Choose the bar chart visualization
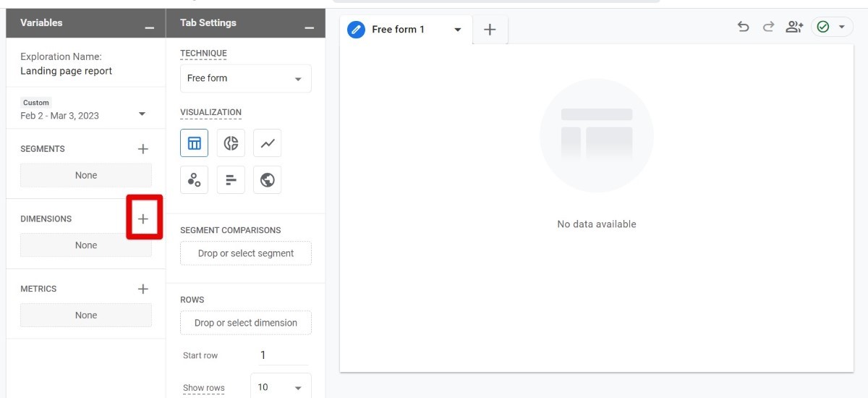 point(231,180)
